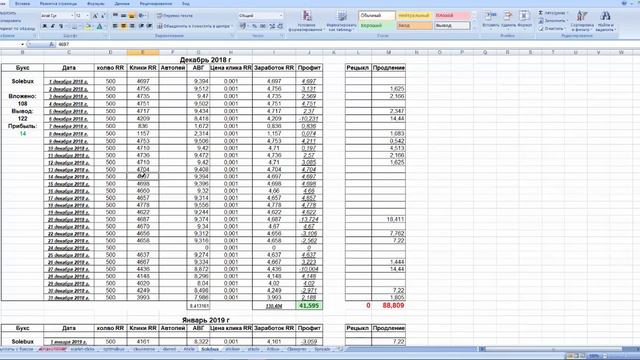Image resolution: width=640 pixels, height=360 pixels.
Task: Open Форматировать как таблицу gallery
Action: 342,21
